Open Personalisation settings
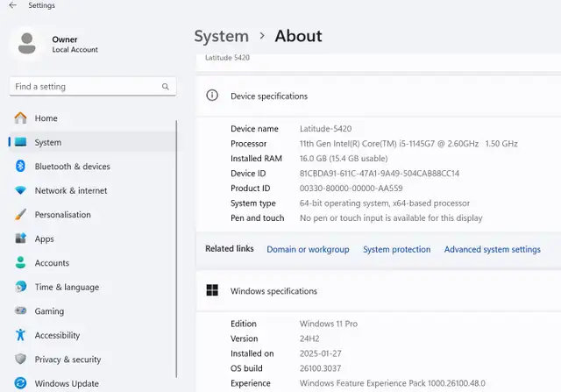This screenshot has width=561, height=392. 93,215
